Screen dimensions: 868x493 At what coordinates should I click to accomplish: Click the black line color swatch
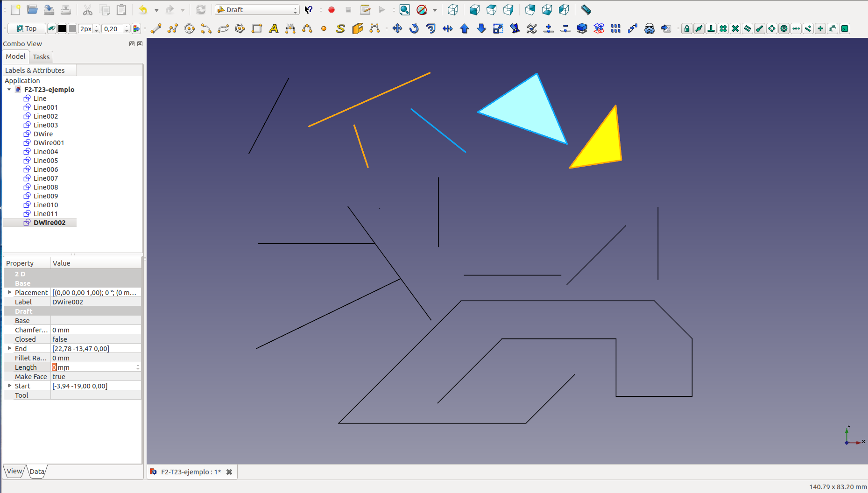coord(62,29)
